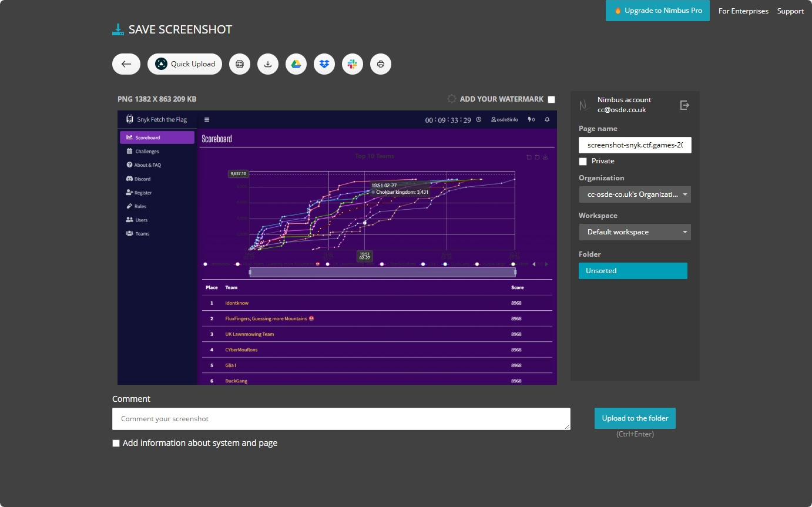The height and width of the screenshot is (507, 812).
Task: Open the Organization dropdown
Action: point(635,194)
